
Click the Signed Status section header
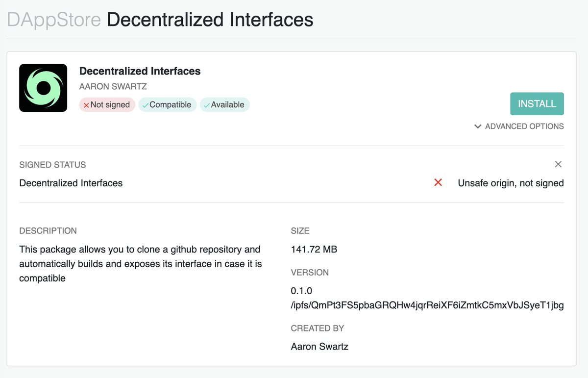[x=52, y=165]
